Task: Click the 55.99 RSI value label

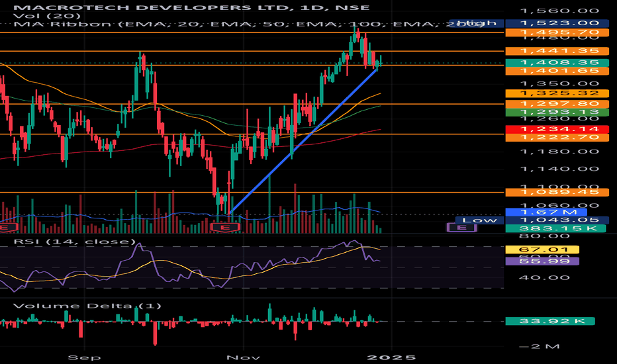Action: pyautogui.click(x=542, y=261)
